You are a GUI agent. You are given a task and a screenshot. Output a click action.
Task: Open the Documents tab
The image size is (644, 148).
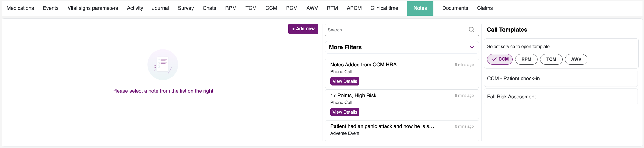pyautogui.click(x=455, y=8)
